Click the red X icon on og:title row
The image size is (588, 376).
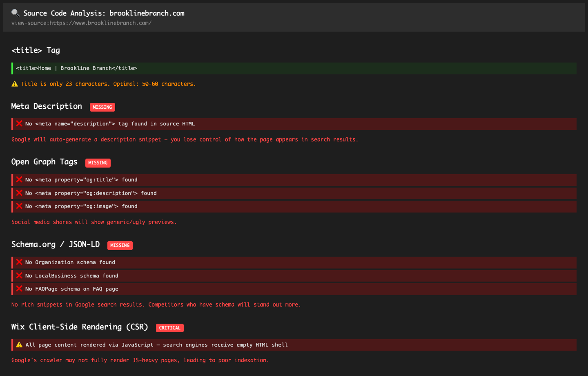coord(19,179)
